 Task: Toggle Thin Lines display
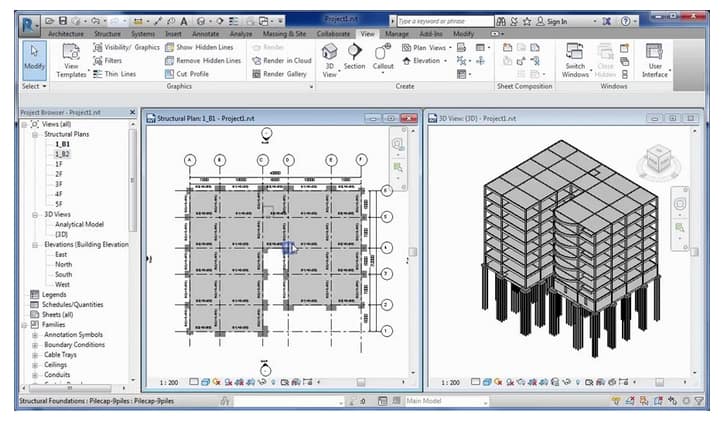point(115,74)
